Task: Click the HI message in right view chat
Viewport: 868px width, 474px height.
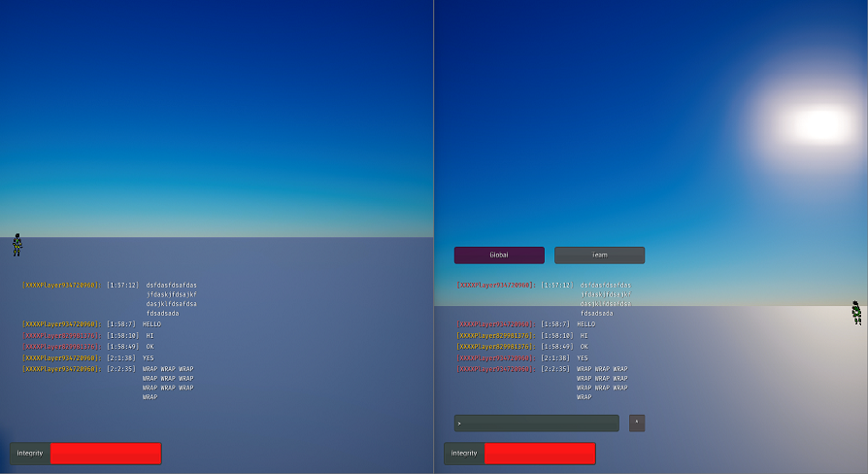Action: (584, 336)
